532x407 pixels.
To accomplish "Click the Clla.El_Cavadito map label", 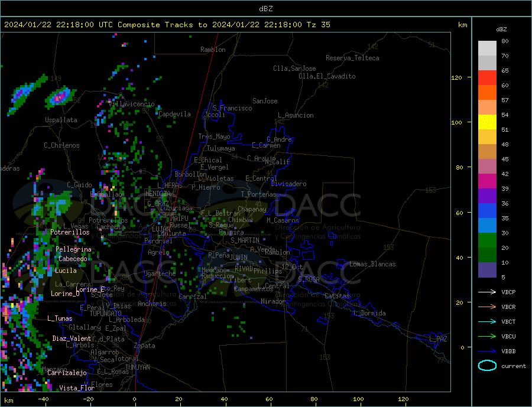I will [x=327, y=76].
